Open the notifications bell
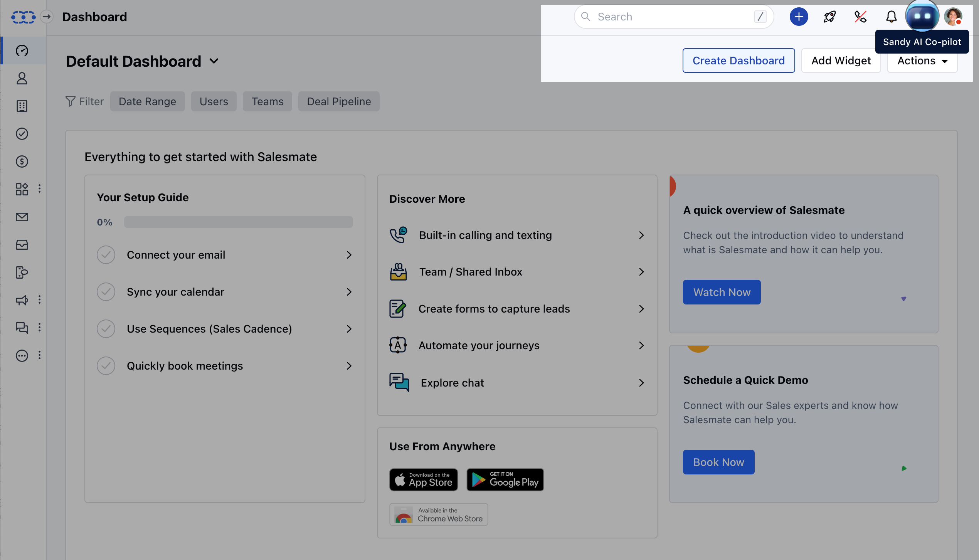Image resolution: width=979 pixels, height=560 pixels. 891,17
